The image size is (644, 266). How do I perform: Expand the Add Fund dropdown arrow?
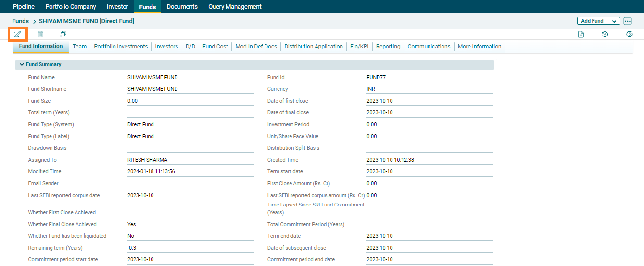[614, 21]
